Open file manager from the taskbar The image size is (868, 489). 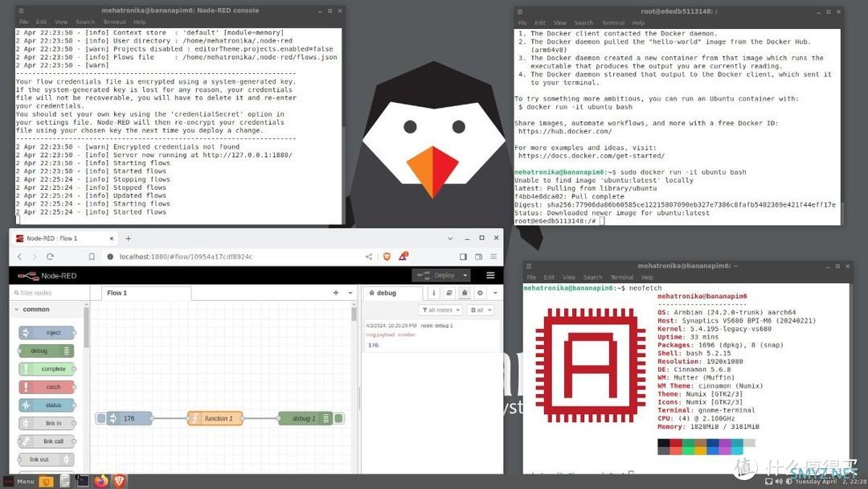coord(46,481)
